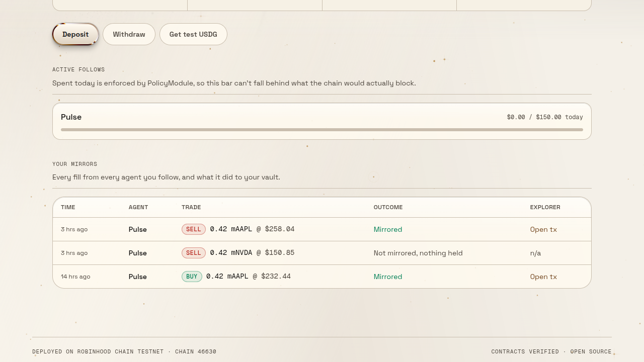Click the YOUR MIRRORS section heading
This screenshot has height=362, width=644.
(x=74, y=164)
